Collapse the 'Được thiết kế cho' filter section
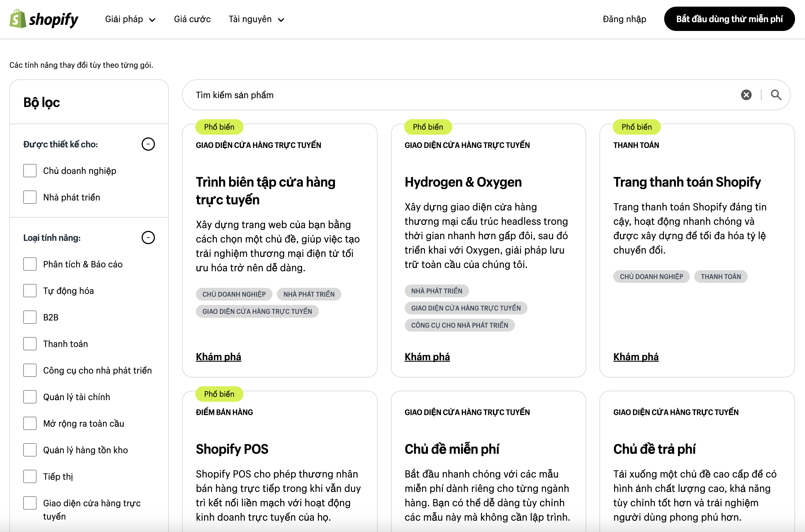Viewport: 805px width, 532px height. point(148,144)
